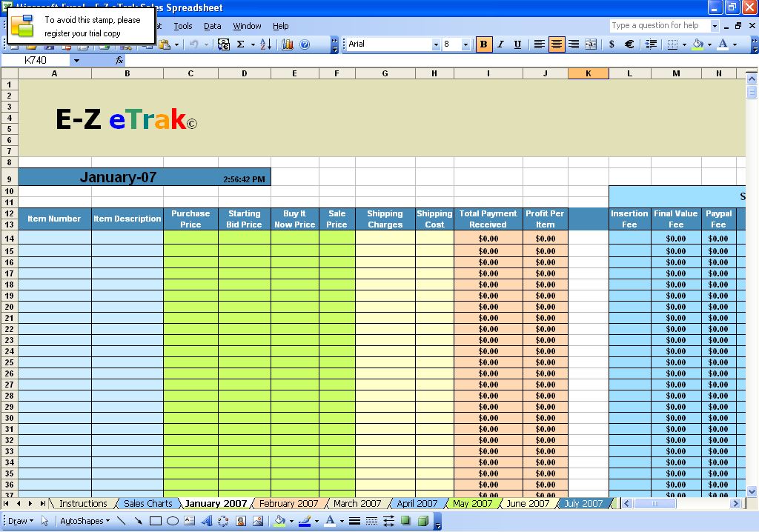759x532 pixels.
Task: Switch to the Instructions sheet tab
Action: (x=83, y=503)
